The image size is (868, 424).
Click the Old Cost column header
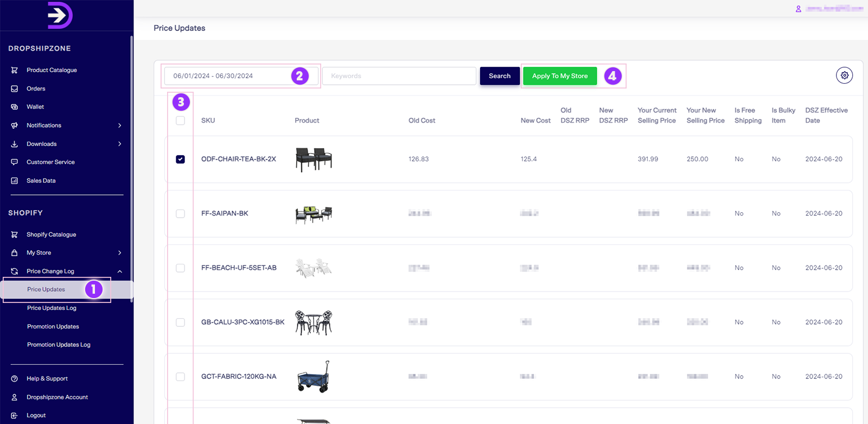pos(422,121)
